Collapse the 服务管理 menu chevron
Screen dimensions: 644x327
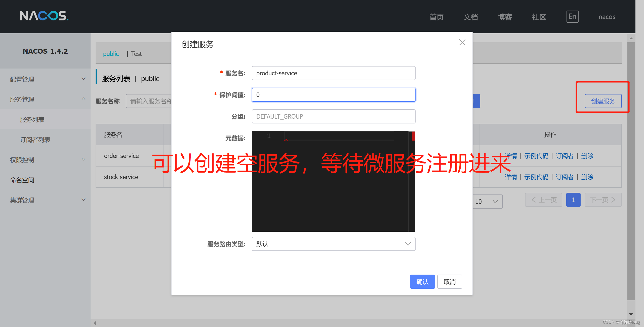pos(84,99)
